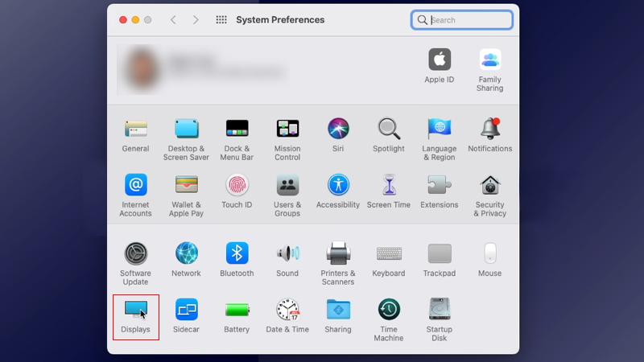Close the System Preferences window
Screen dimensions: 644x362
click(123, 19)
